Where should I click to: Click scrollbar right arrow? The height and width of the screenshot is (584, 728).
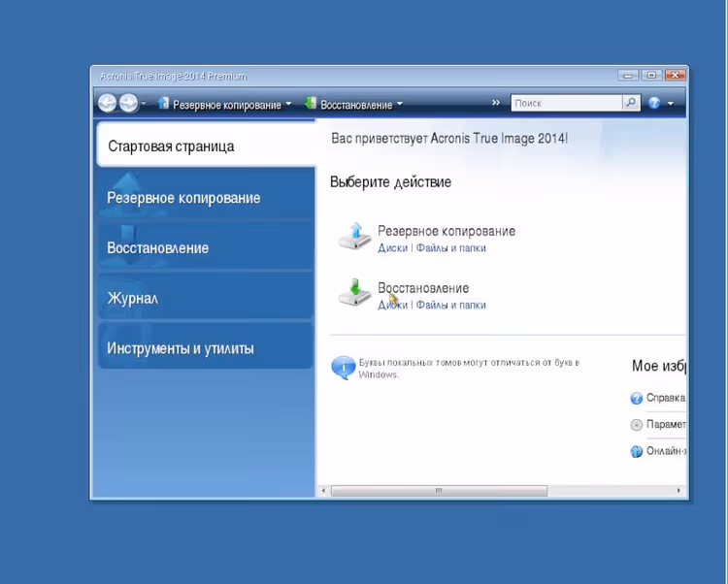click(x=678, y=491)
